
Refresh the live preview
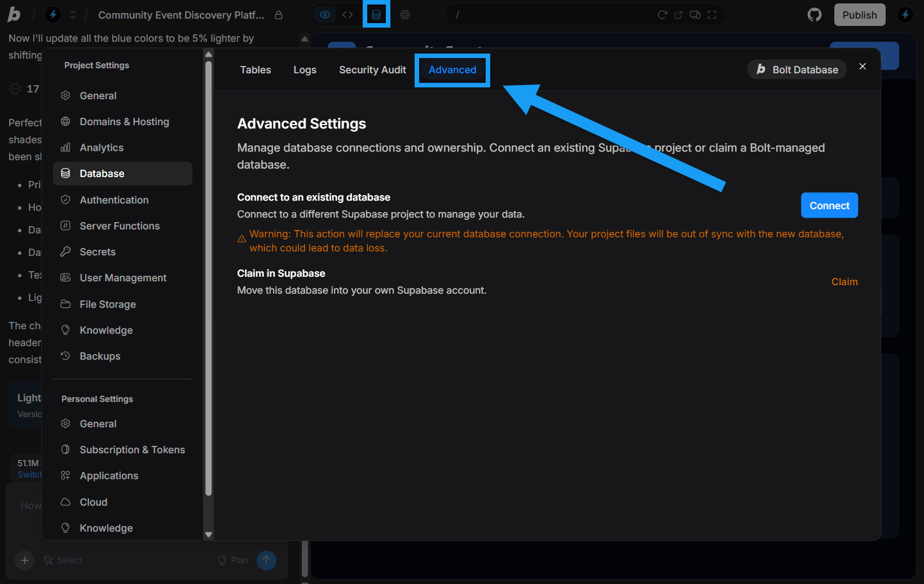pos(662,15)
